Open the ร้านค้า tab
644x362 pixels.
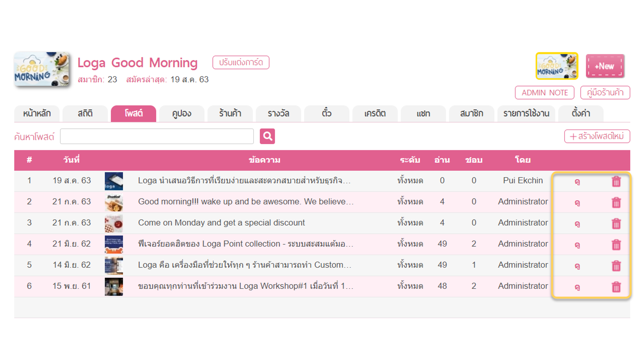tap(230, 114)
